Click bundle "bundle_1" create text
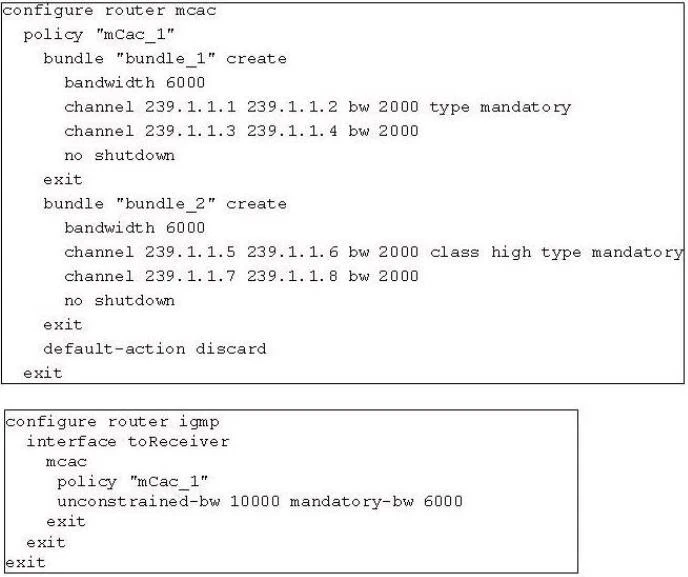 (x=165, y=59)
